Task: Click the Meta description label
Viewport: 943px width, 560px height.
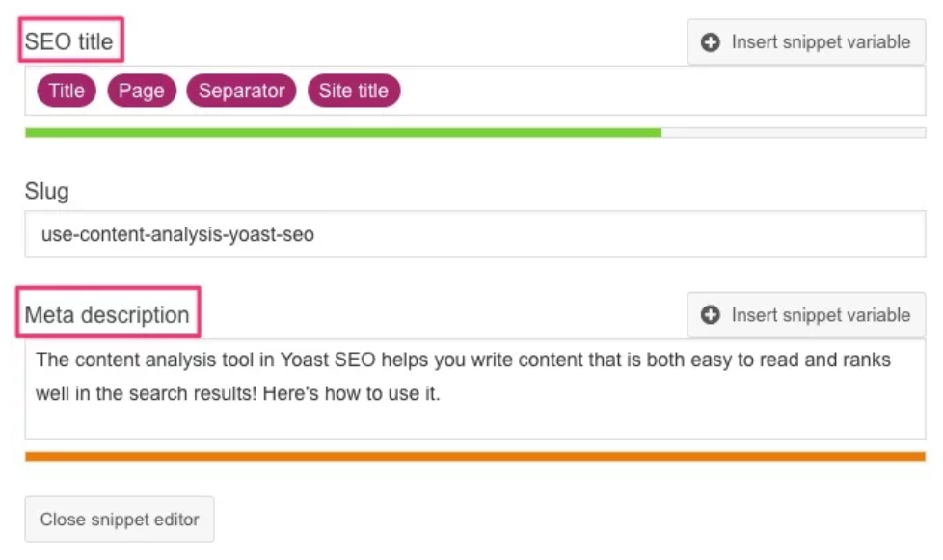Action: 107,314
